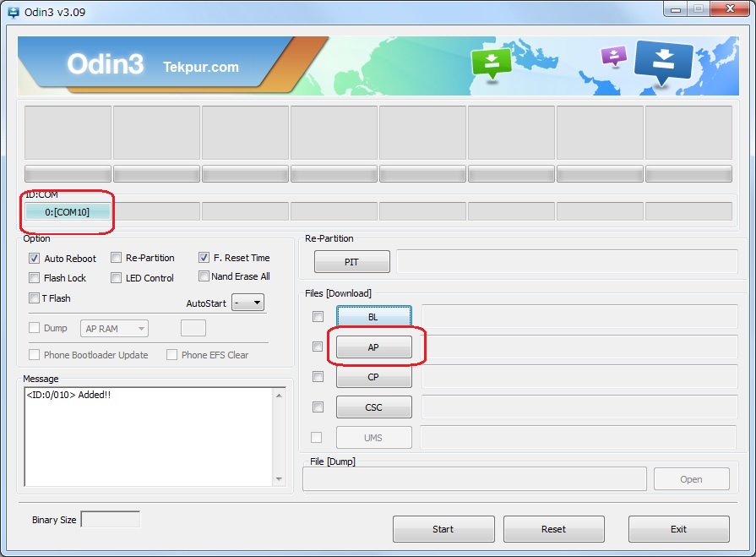Image resolution: width=756 pixels, height=557 pixels.
Task: Click the BL file button
Action: (373, 317)
